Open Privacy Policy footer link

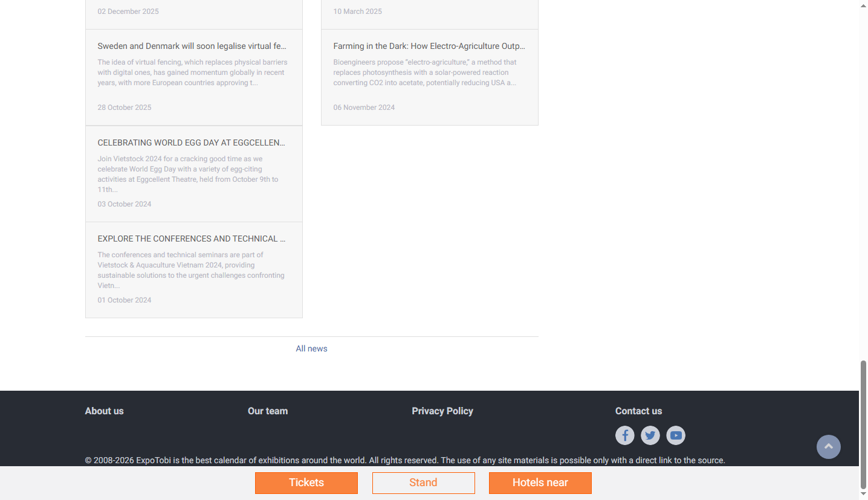(x=442, y=411)
